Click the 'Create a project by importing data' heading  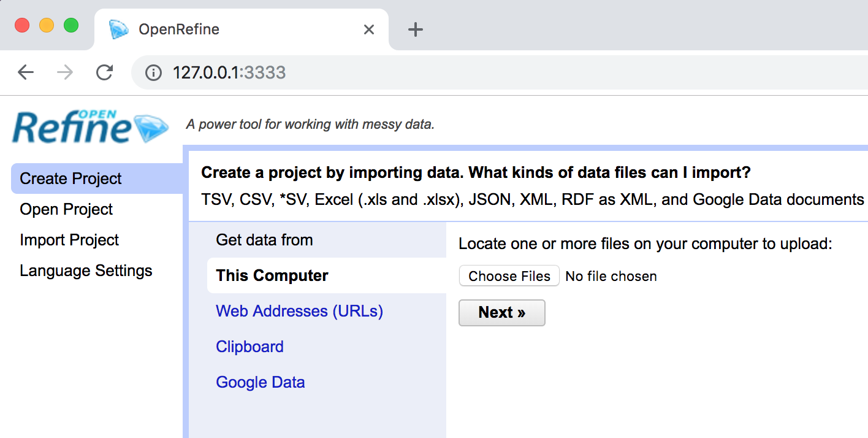(x=476, y=173)
